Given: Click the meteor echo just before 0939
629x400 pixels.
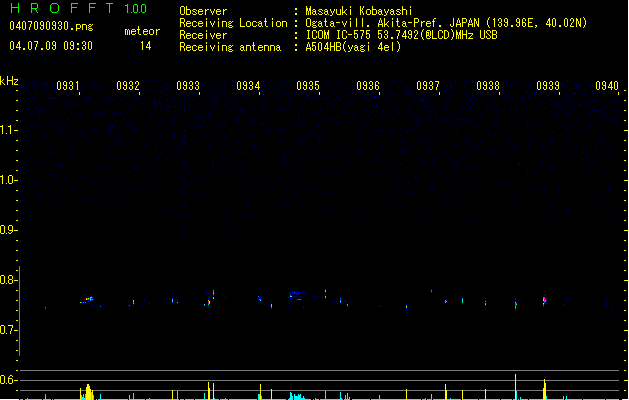Looking at the screenshot, I should click(544, 301).
